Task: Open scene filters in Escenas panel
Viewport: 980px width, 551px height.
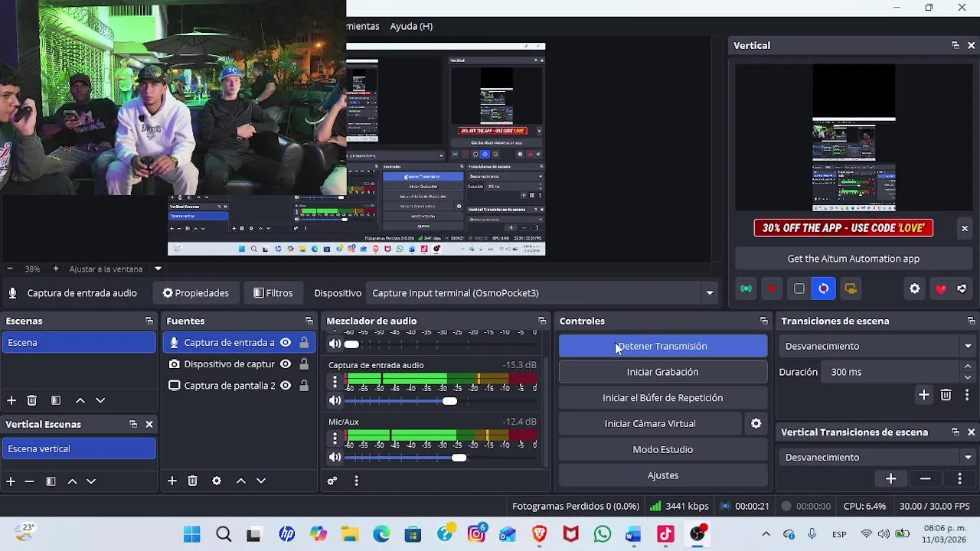Action: coord(56,400)
